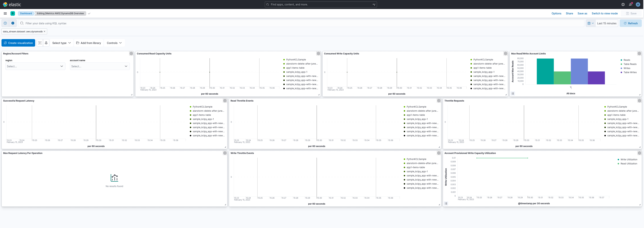Click Switch to view mode
The width and height of the screenshot is (644, 228).
point(605,13)
